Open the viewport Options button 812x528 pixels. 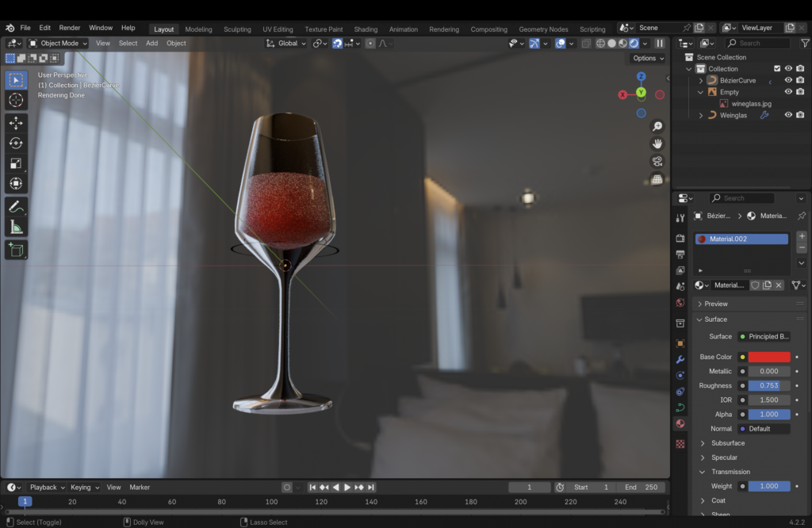click(x=648, y=58)
